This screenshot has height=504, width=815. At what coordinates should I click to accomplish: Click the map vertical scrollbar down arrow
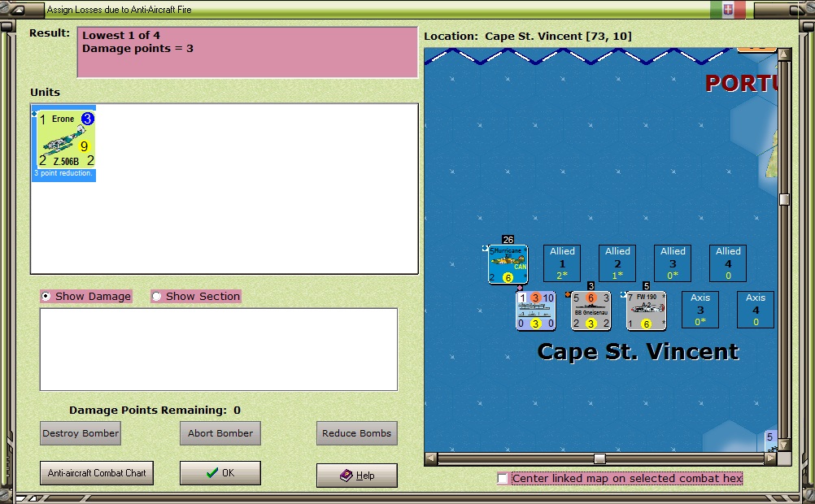[x=784, y=445]
